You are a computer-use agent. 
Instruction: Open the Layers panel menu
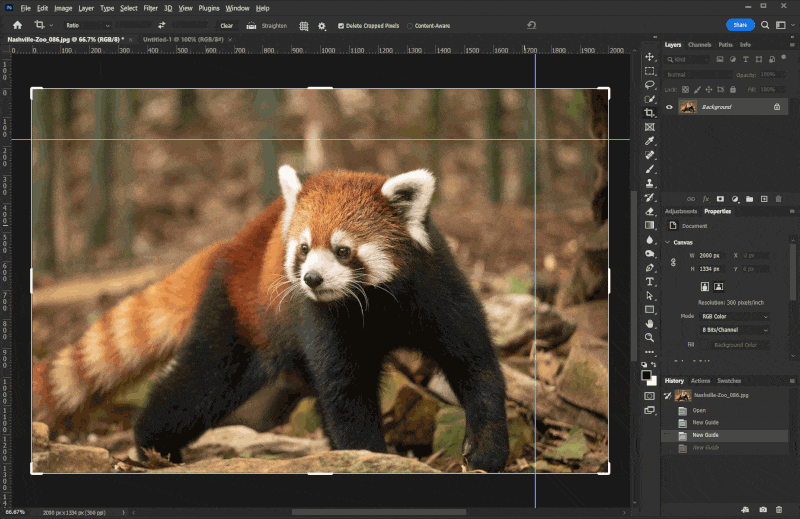tap(792, 45)
